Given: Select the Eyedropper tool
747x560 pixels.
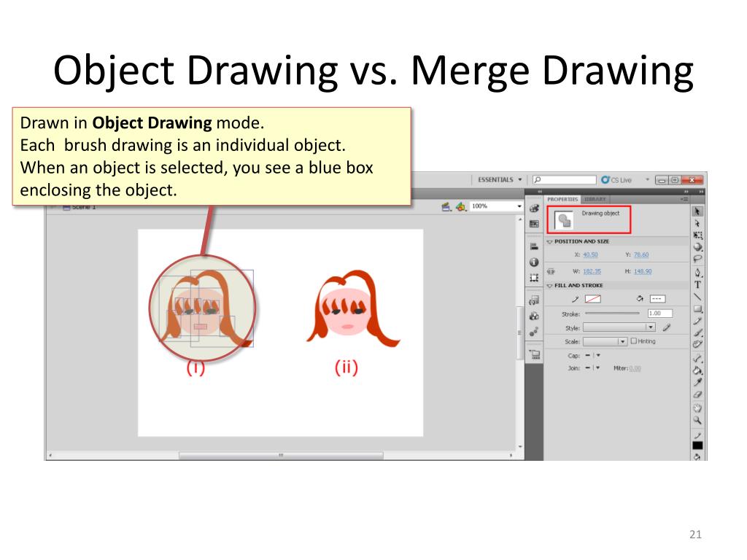Looking at the screenshot, I should [697, 382].
